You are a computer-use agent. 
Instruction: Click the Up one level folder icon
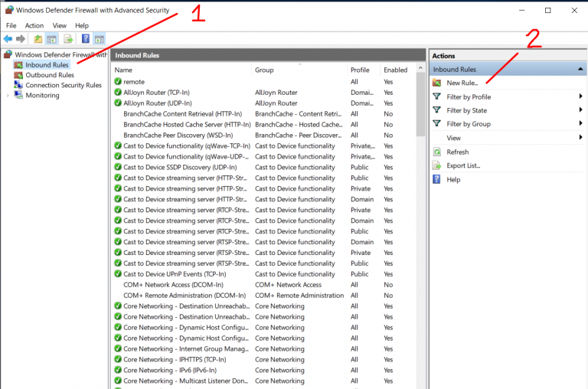[x=38, y=38]
